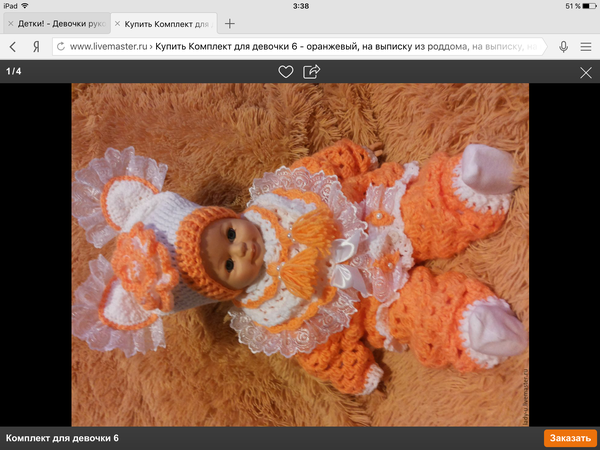The image size is (600, 450).
Task: Go back with the left arrow
Action: pyautogui.click(x=13, y=47)
